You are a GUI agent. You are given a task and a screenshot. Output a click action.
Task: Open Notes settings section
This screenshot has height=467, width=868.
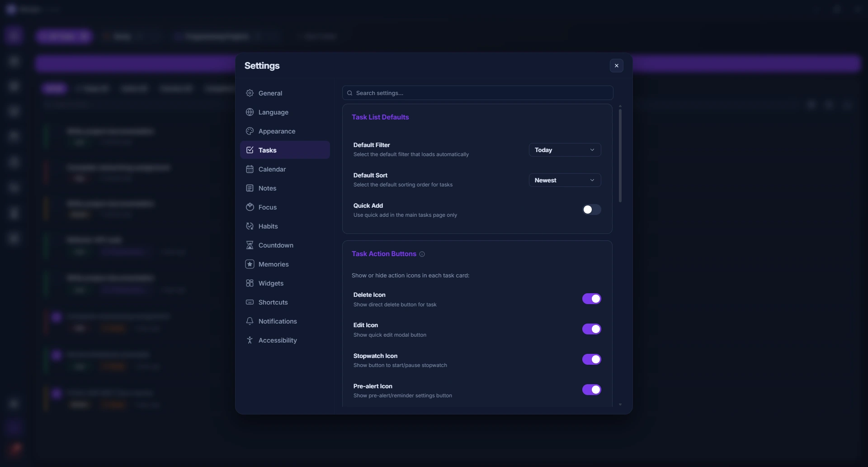[x=285, y=188]
